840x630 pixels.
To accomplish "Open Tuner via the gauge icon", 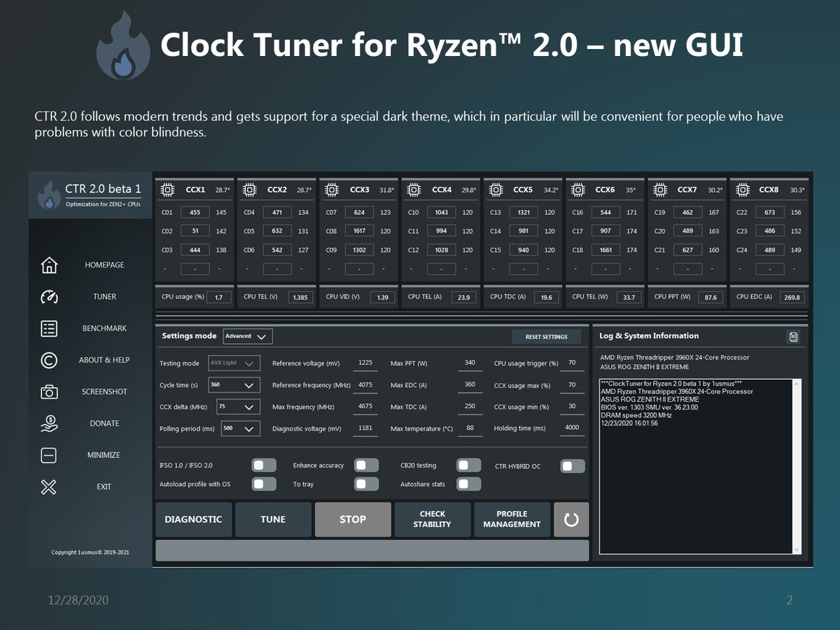I will tap(49, 297).
